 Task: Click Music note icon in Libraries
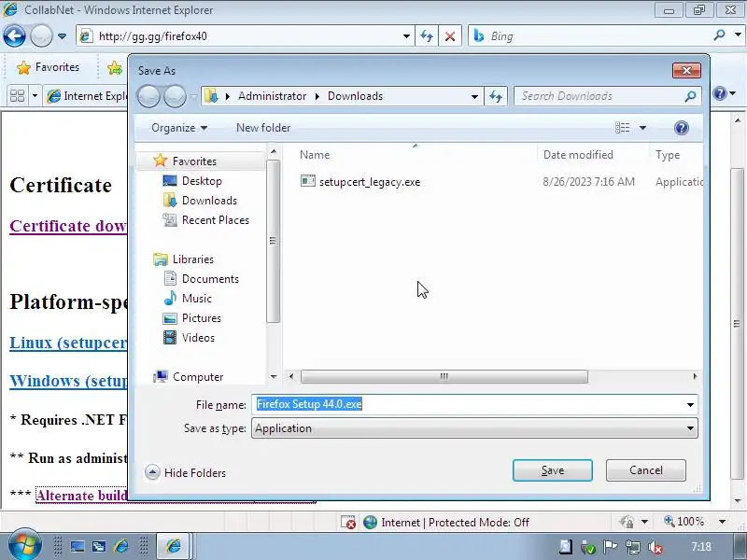(x=170, y=298)
